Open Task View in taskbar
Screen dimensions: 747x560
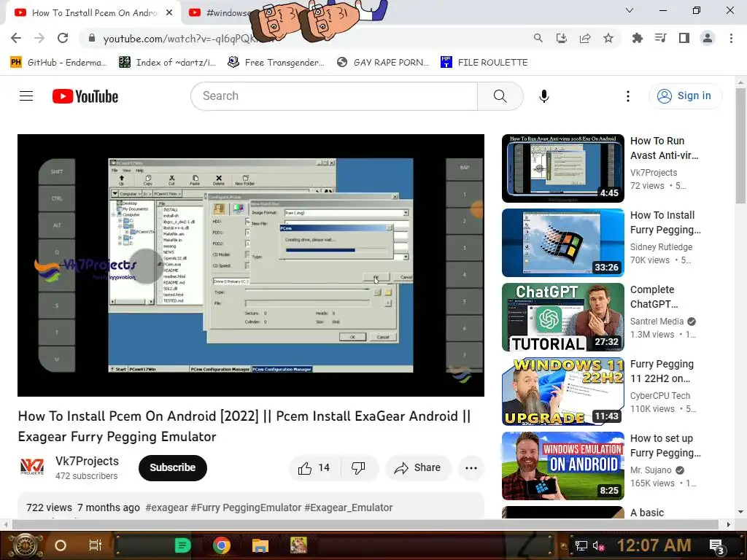coord(96,545)
